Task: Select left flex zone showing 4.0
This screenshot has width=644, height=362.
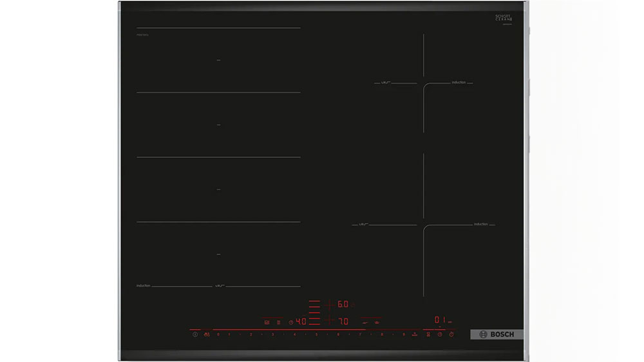Action: pyautogui.click(x=301, y=321)
